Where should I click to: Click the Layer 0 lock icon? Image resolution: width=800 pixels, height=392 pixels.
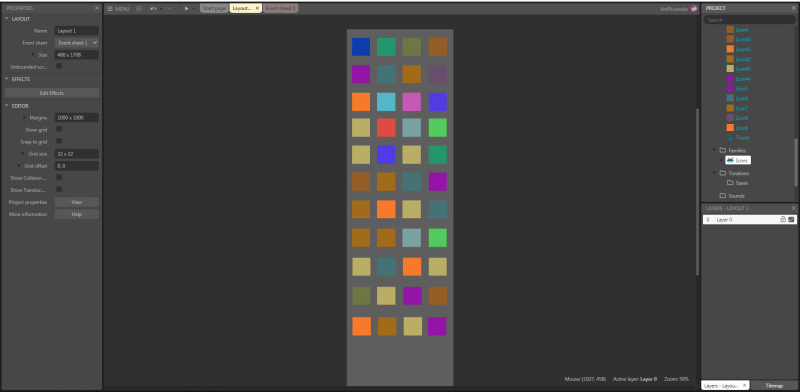[x=783, y=219]
